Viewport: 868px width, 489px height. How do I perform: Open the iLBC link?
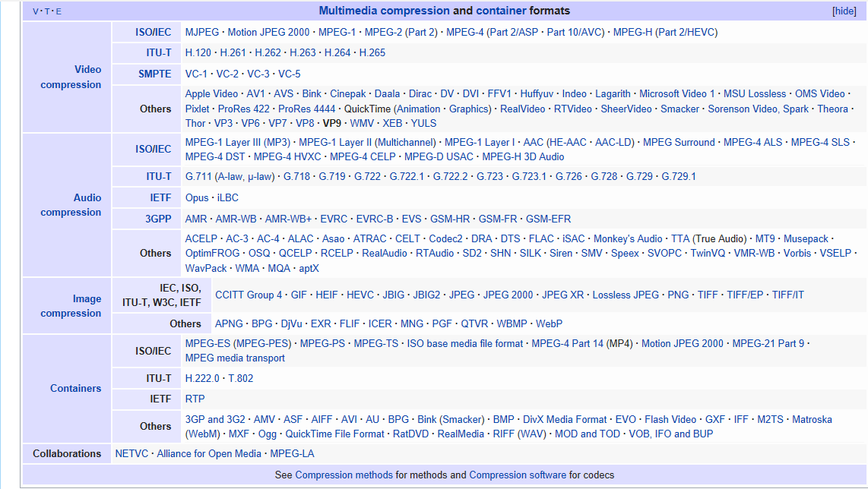click(228, 197)
